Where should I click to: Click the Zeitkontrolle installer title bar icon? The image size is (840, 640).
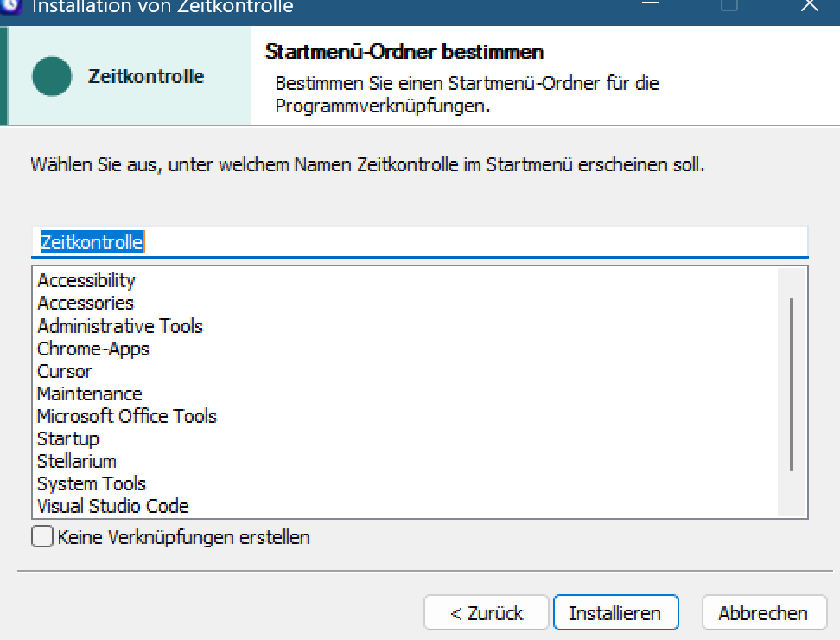10,5
